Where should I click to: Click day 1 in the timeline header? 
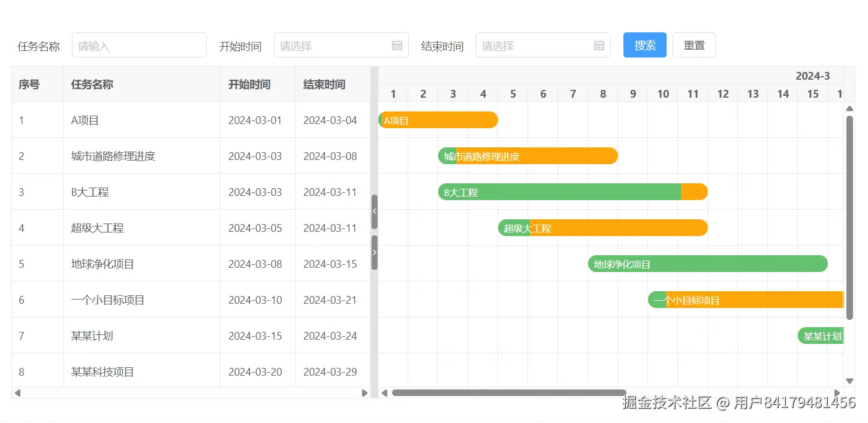pyautogui.click(x=393, y=93)
